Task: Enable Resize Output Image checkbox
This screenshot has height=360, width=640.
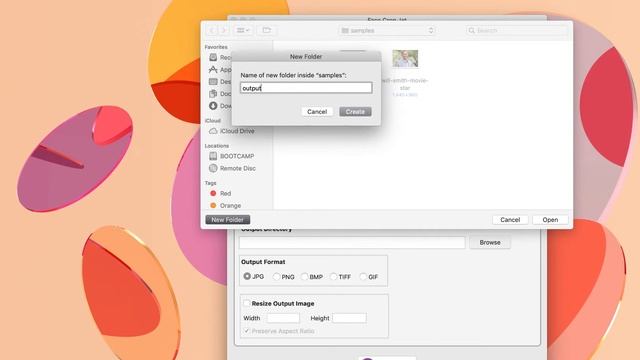Action: pos(247,303)
